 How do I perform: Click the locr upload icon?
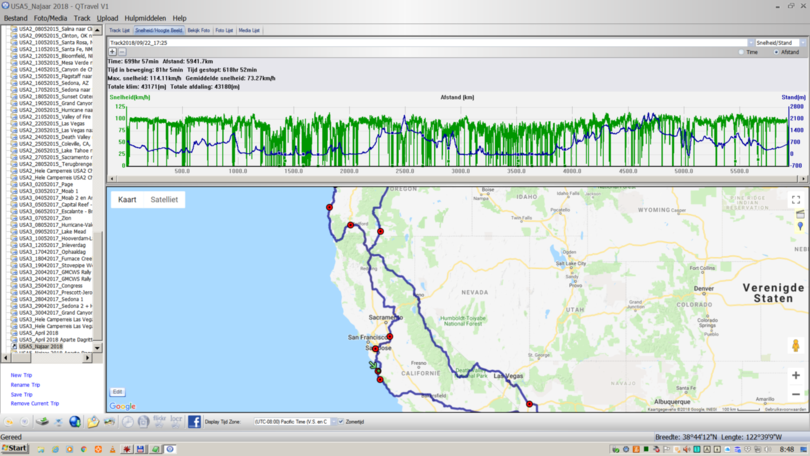(176, 421)
